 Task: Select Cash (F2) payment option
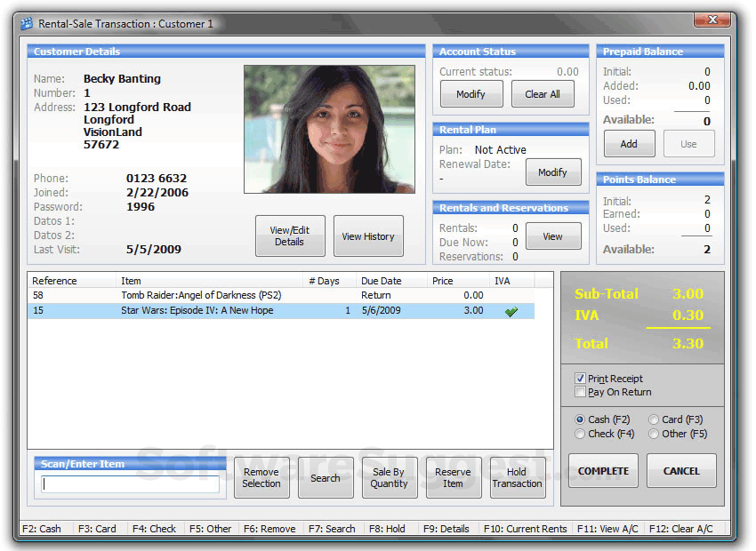coord(581,419)
